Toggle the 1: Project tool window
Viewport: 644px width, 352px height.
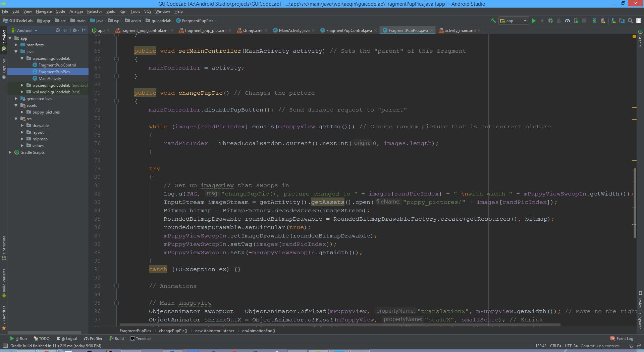4,40
